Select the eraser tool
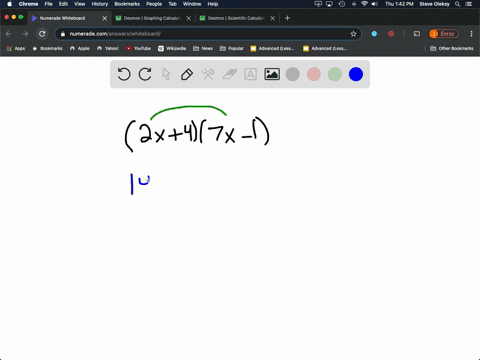The width and height of the screenshot is (480, 360). [x=230, y=74]
